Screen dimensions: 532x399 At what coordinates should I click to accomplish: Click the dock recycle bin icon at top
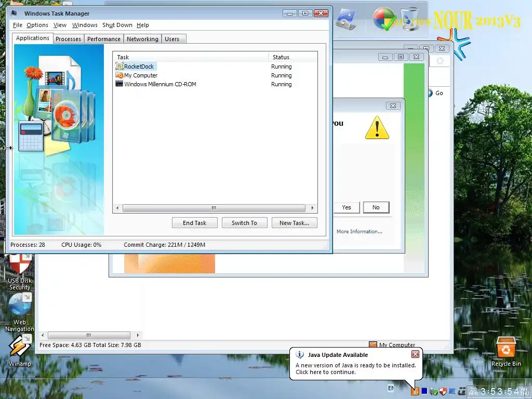tap(410, 19)
